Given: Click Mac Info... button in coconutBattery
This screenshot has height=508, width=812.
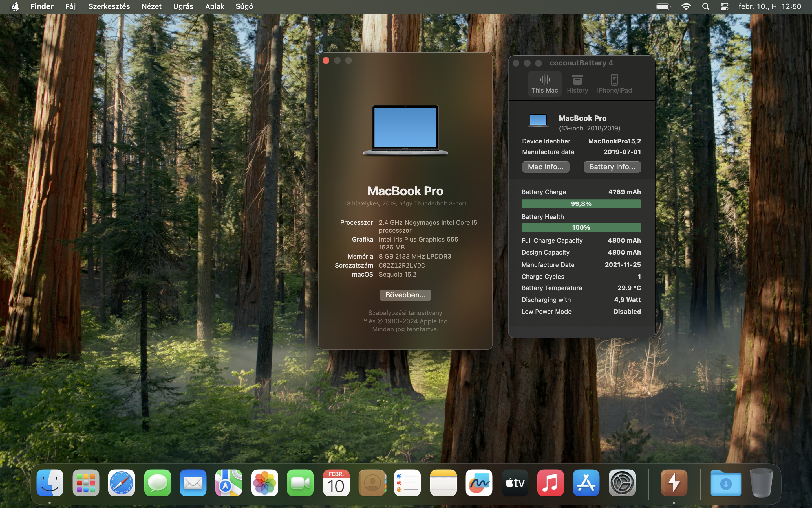Looking at the screenshot, I should tap(546, 167).
